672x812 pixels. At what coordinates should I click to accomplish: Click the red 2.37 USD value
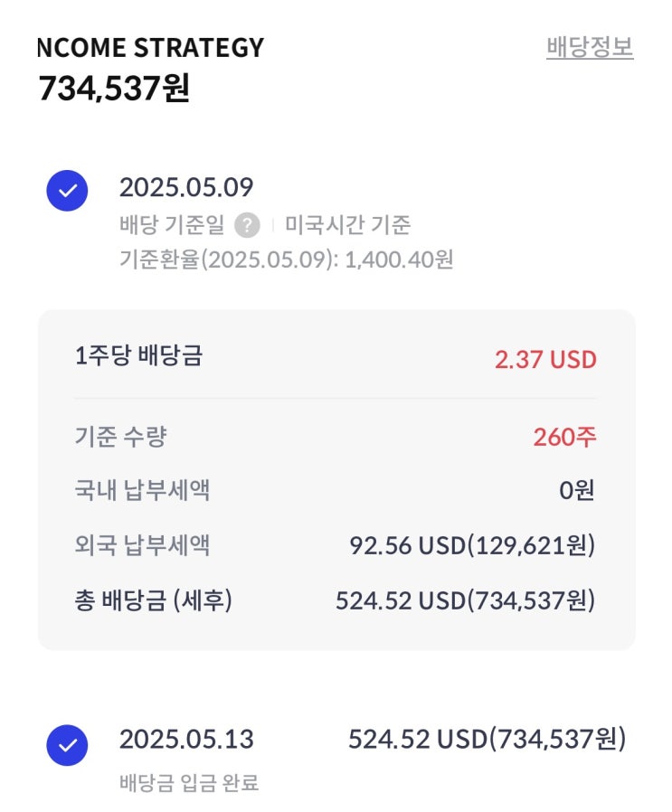[545, 359]
